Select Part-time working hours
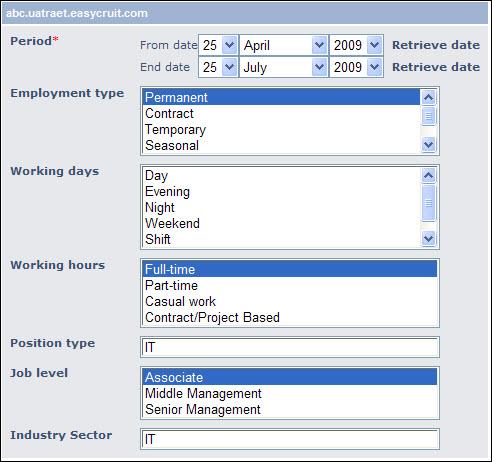Viewport: 492px width, 462px height. 290,285
